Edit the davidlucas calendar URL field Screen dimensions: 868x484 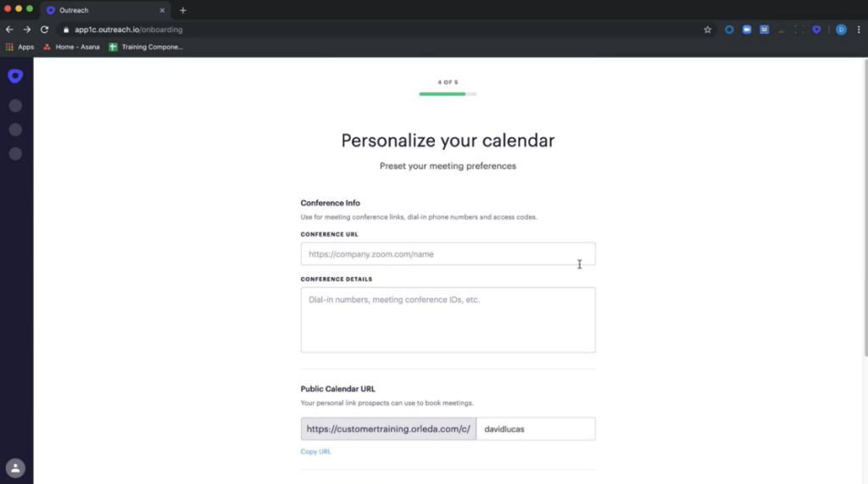(x=536, y=429)
